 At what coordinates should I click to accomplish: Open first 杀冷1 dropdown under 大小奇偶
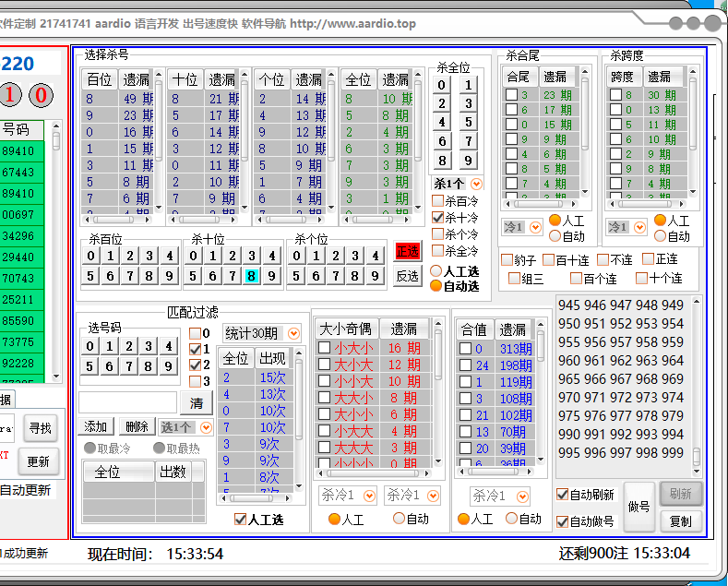370,496
